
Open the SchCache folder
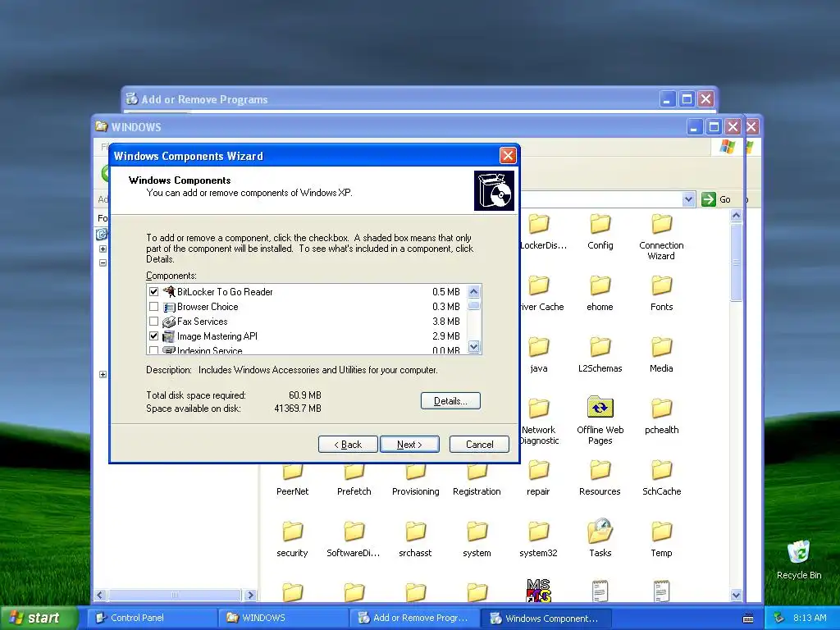661,472
